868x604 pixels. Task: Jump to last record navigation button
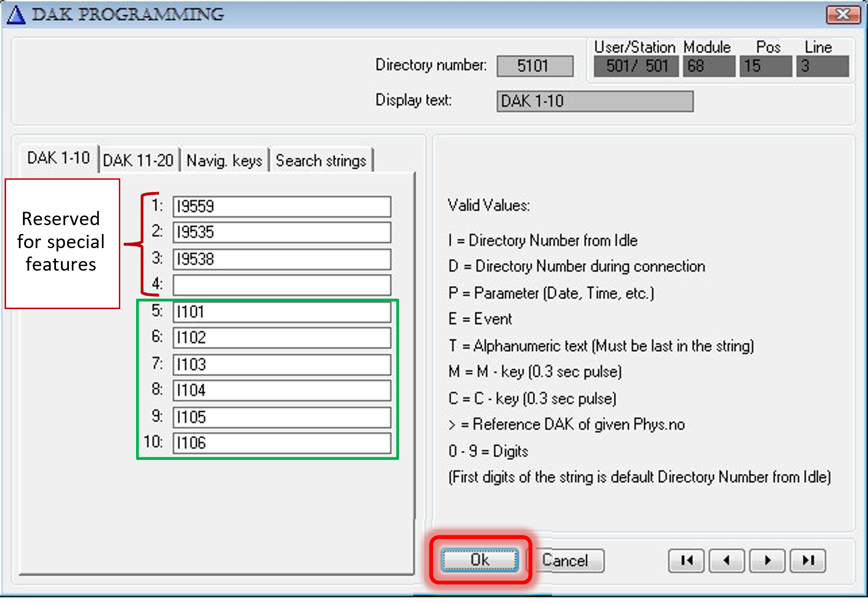click(808, 560)
